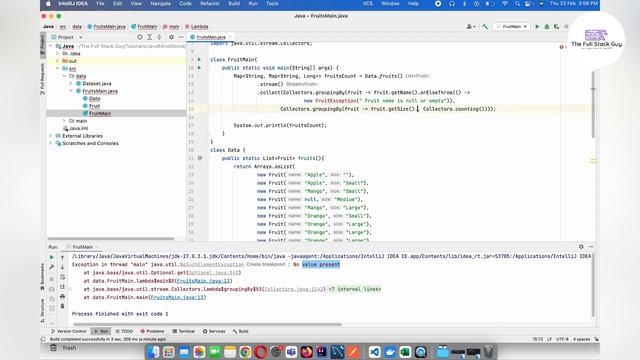Screen dimensions: 640x360
Task: Collapse the data package
Action: [64, 76]
